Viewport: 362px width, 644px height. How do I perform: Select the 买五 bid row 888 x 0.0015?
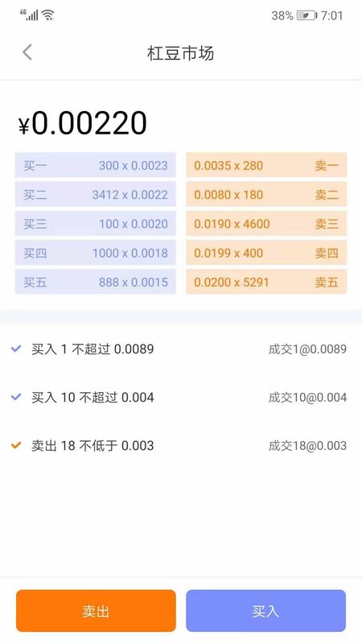[96, 282]
